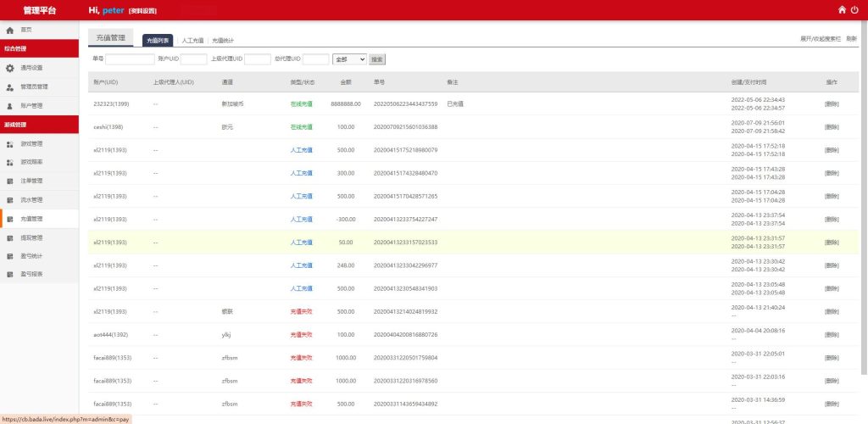The image size is (868, 424).
Task: Switch to the 人工充值 tab
Action: (192, 40)
